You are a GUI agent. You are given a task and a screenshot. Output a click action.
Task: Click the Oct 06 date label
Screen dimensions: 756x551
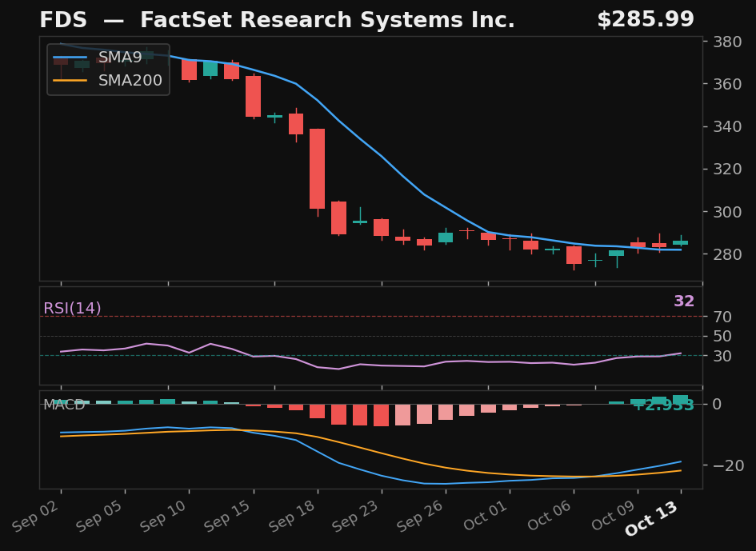pyautogui.click(x=550, y=516)
